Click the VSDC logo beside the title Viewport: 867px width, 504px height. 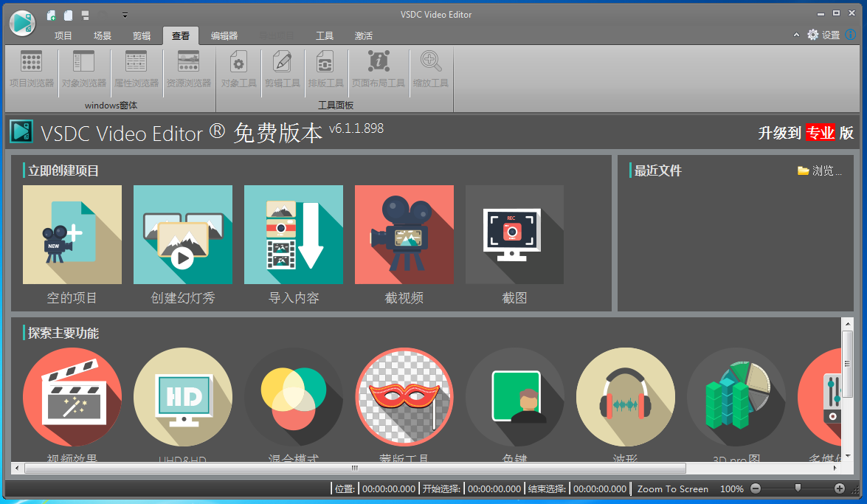[21, 131]
